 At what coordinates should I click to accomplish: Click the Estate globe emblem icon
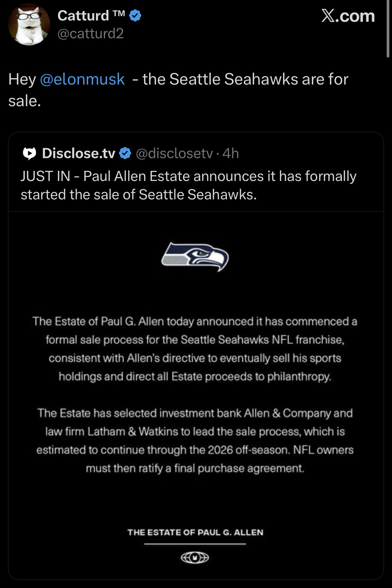(195, 558)
